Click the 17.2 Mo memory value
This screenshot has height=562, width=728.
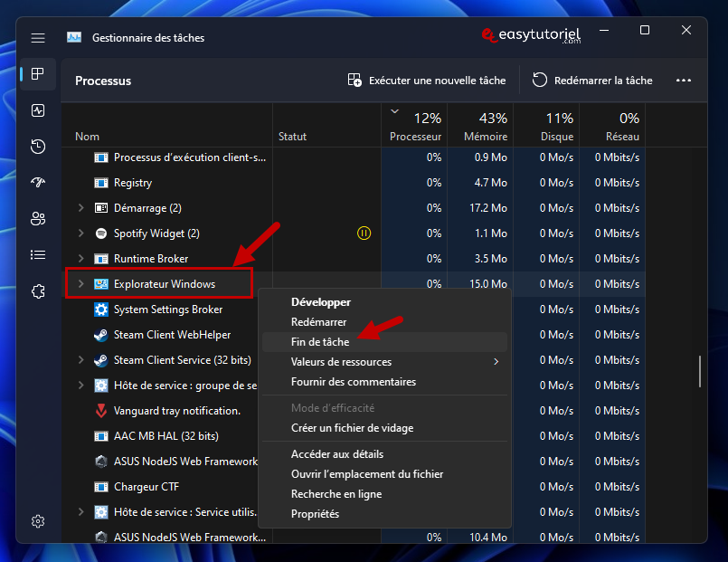coord(488,208)
